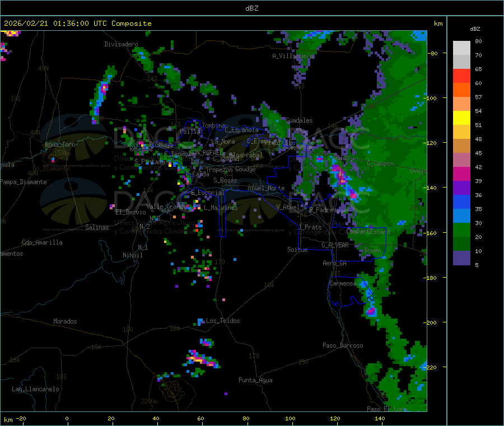Click the CompantEscard place label

pos(368,232)
